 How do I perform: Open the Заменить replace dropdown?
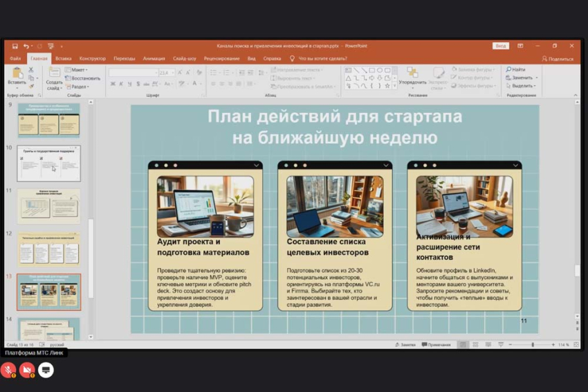pyautogui.click(x=537, y=78)
